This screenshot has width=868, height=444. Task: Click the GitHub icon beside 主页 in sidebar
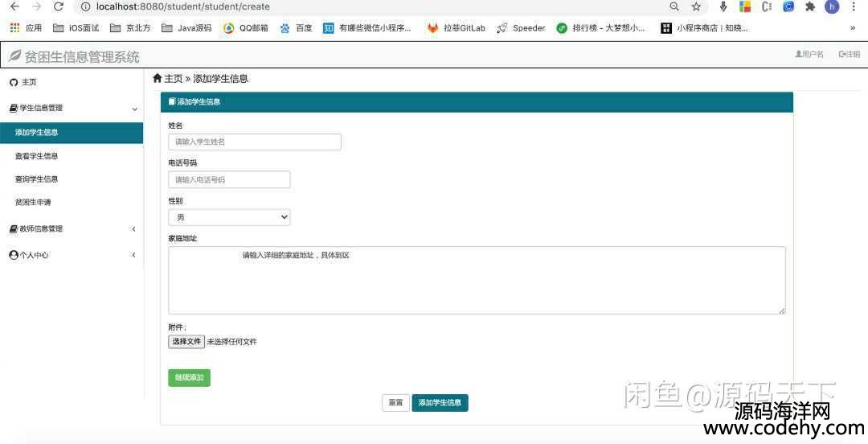click(13, 82)
